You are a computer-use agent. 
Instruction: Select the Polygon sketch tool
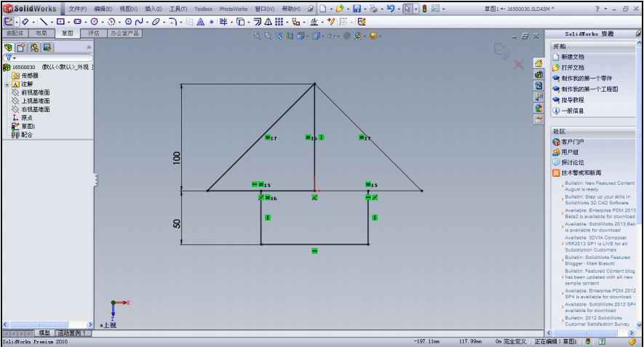(128, 22)
